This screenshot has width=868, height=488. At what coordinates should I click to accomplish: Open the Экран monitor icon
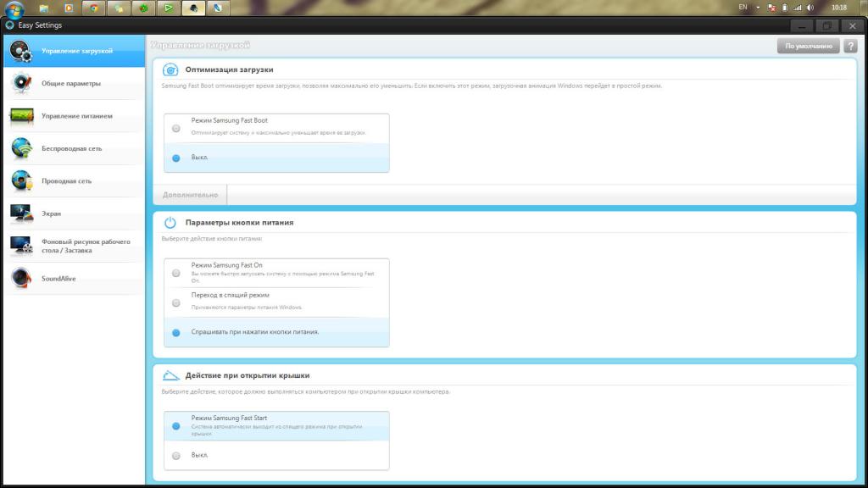pyautogui.click(x=21, y=213)
